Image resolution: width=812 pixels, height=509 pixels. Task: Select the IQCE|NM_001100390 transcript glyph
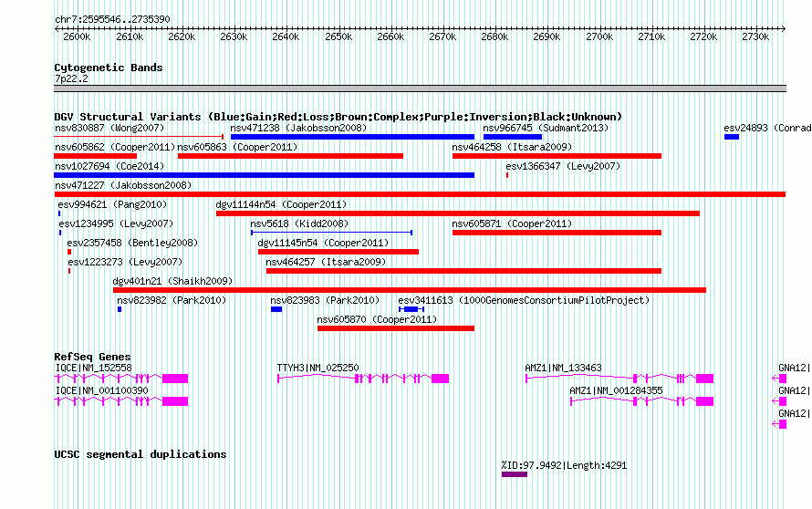[121, 401]
